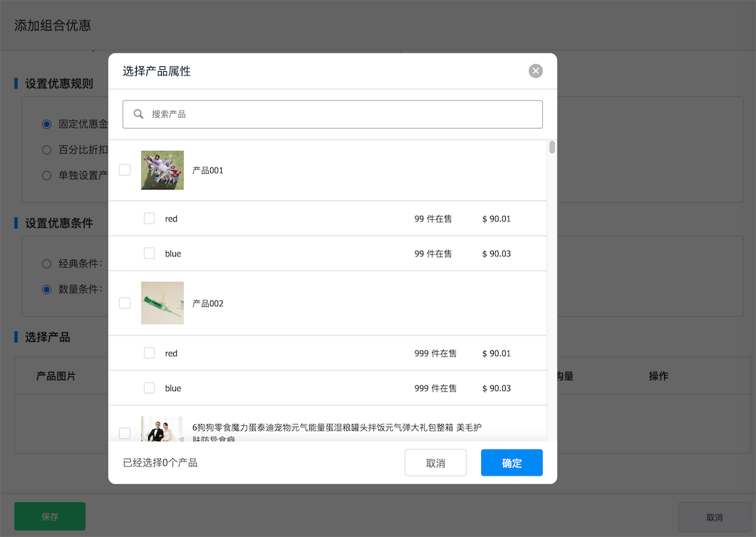Screen dimensions: 756x537
Task: Cancel the dialog with the 取消 button
Action: click(x=435, y=462)
